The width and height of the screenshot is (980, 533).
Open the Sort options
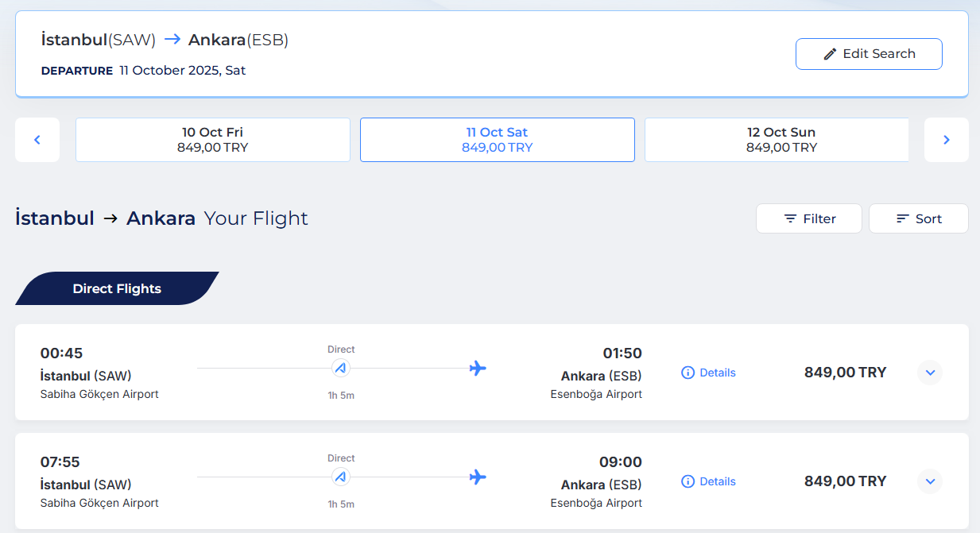tap(919, 218)
